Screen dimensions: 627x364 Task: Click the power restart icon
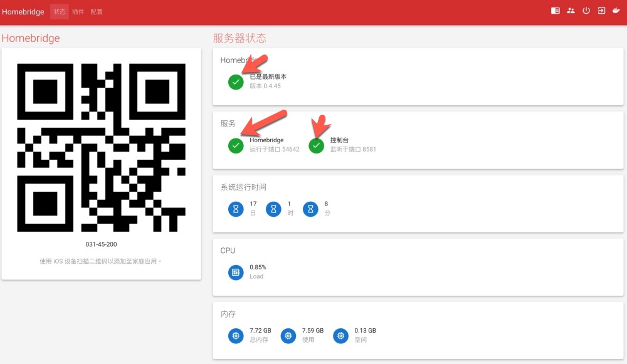(x=586, y=11)
